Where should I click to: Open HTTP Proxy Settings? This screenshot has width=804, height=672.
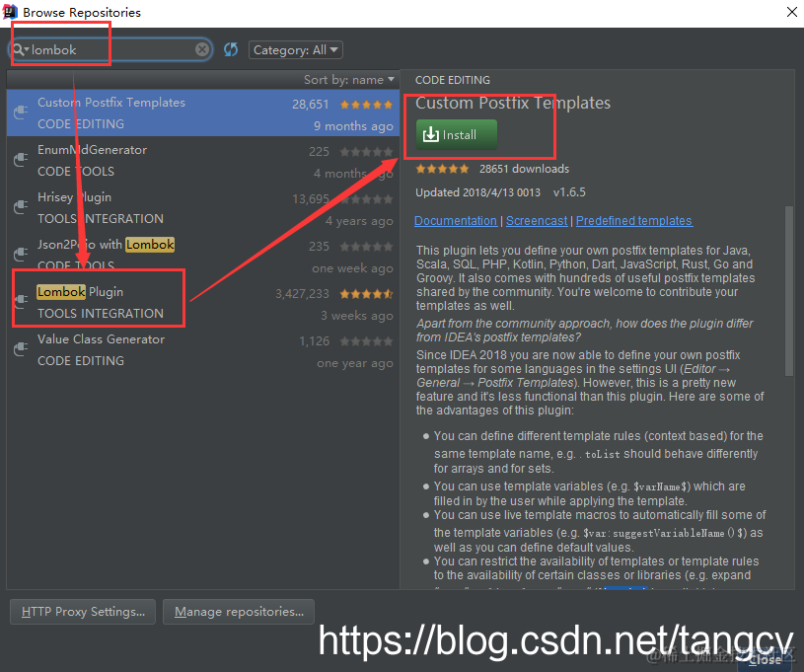(x=83, y=612)
